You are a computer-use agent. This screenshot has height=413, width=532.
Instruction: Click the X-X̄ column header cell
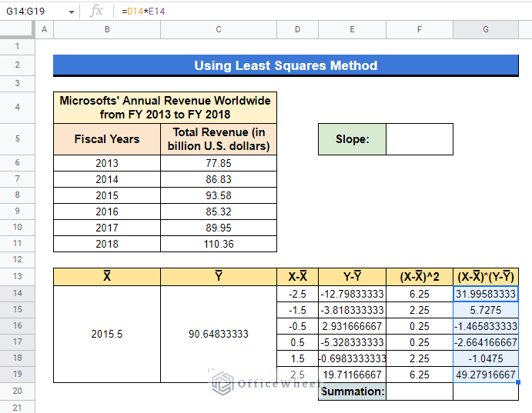297,277
